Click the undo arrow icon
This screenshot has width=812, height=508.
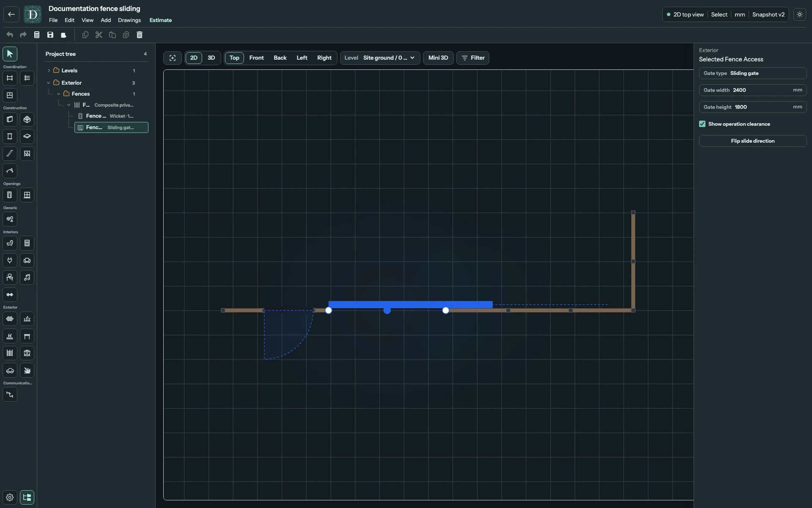[10, 35]
